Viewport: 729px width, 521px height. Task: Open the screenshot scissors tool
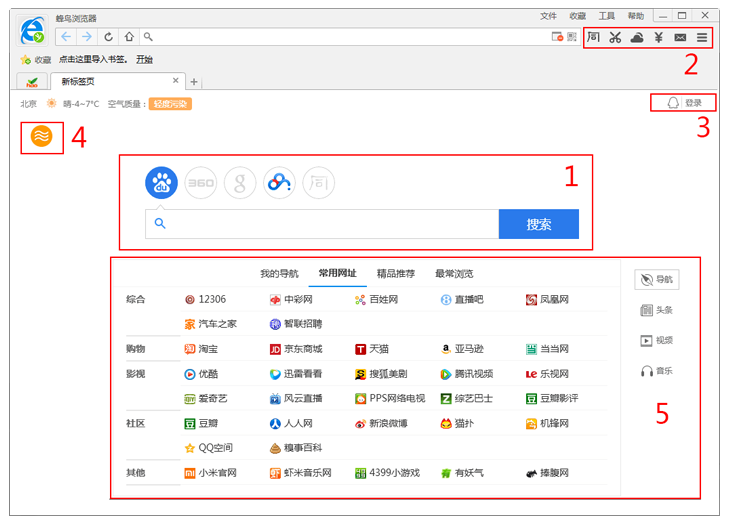pos(615,37)
